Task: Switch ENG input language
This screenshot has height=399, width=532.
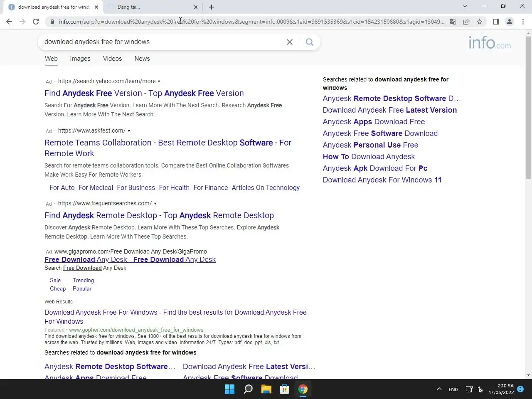Action: pyautogui.click(x=453, y=389)
